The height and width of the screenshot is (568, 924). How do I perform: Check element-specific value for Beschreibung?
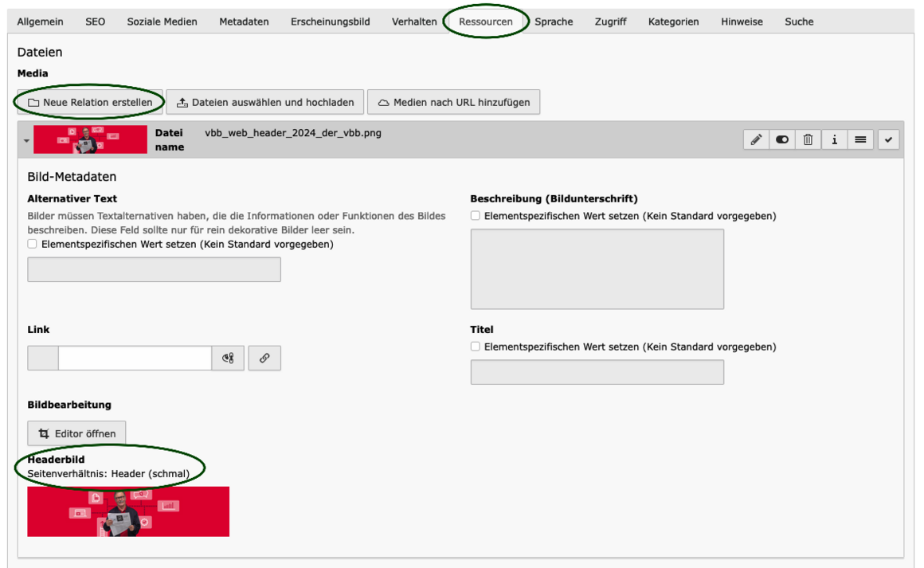476,216
